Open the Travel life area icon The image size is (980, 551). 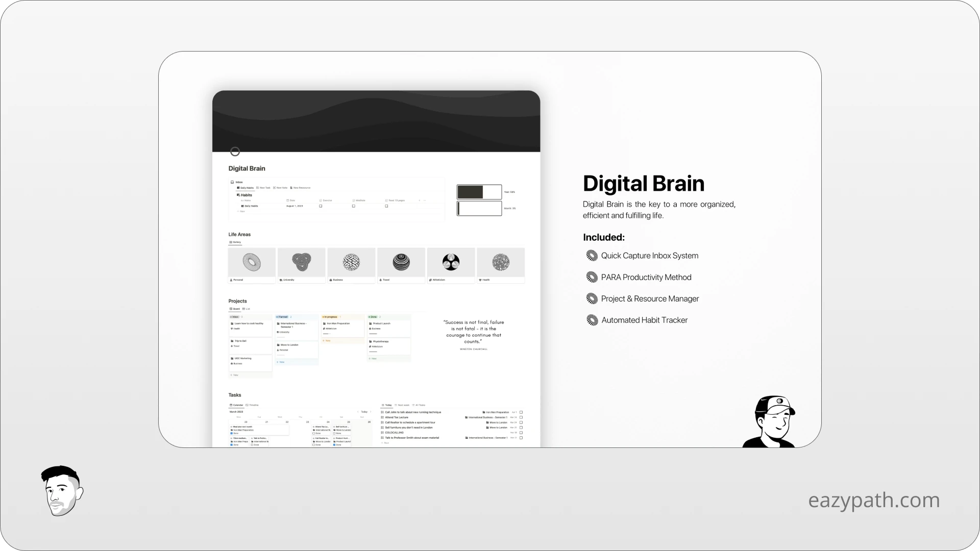[400, 262]
